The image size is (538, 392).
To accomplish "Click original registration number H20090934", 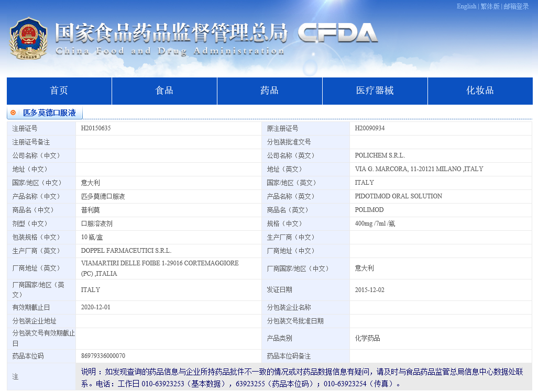I will click(x=369, y=128).
